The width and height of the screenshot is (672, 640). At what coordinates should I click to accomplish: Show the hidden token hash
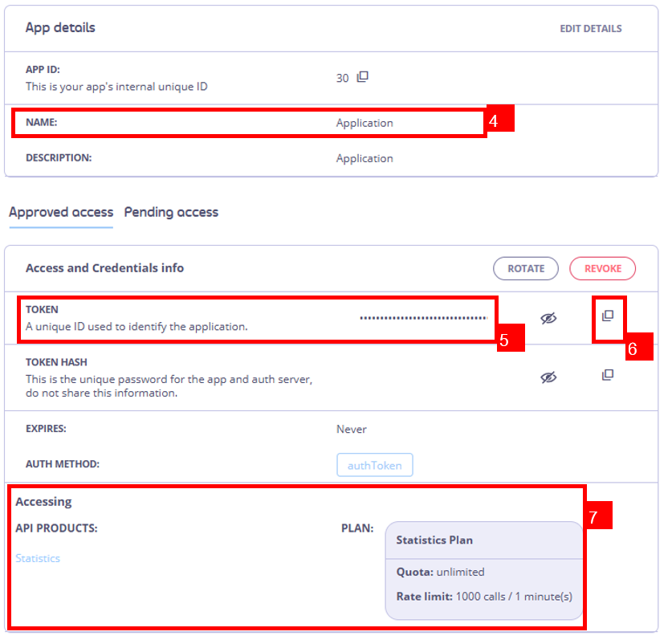pyautogui.click(x=548, y=377)
